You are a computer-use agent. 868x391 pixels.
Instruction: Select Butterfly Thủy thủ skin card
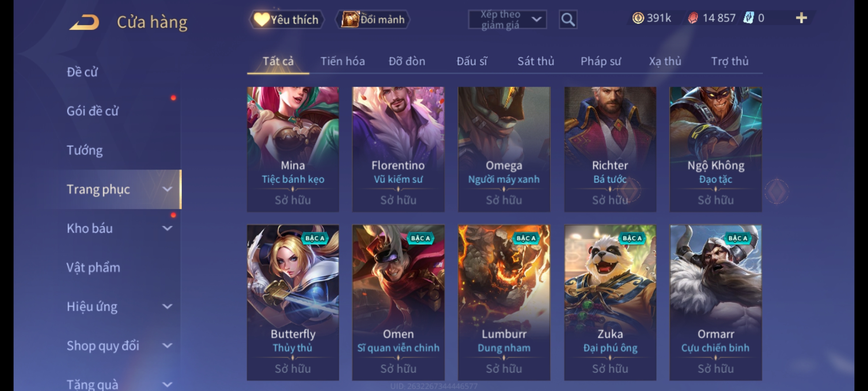[x=293, y=302]
